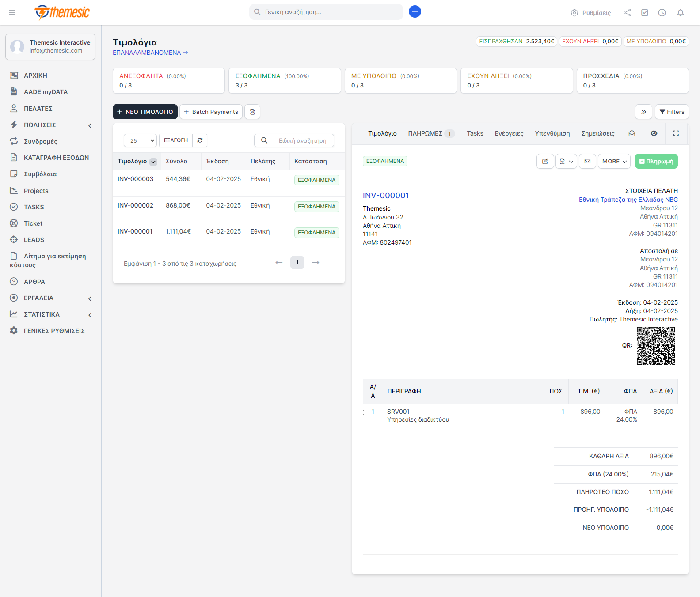The image size is (700, 597).
Task: Open the share icon in top bar
Action: pos(627,12)
